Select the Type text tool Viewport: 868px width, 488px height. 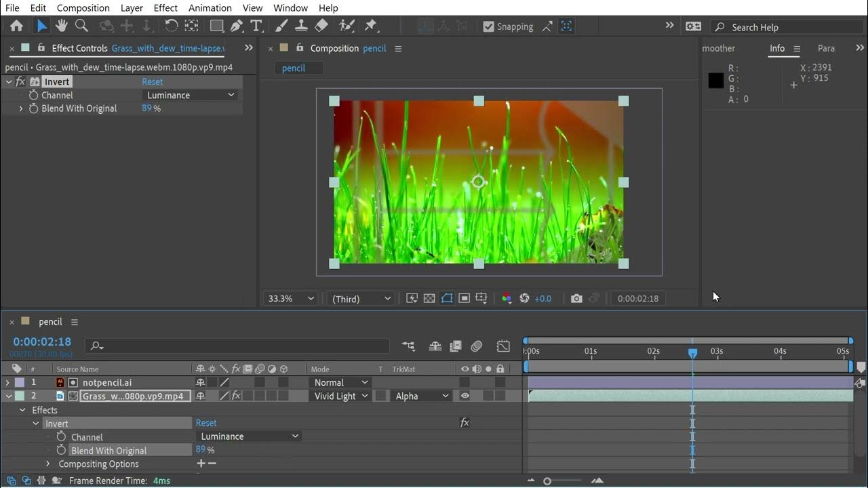click(x=256, y=26)
